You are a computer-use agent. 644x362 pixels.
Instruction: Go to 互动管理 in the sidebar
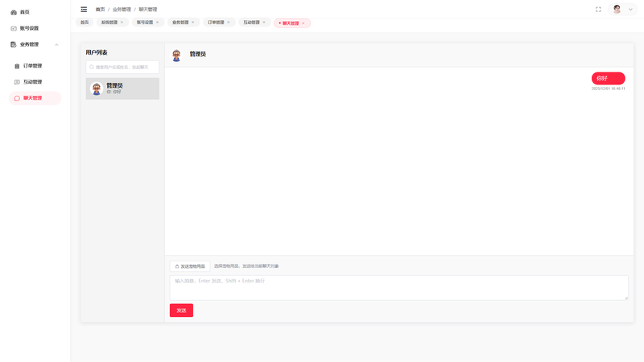click(32, 82)
